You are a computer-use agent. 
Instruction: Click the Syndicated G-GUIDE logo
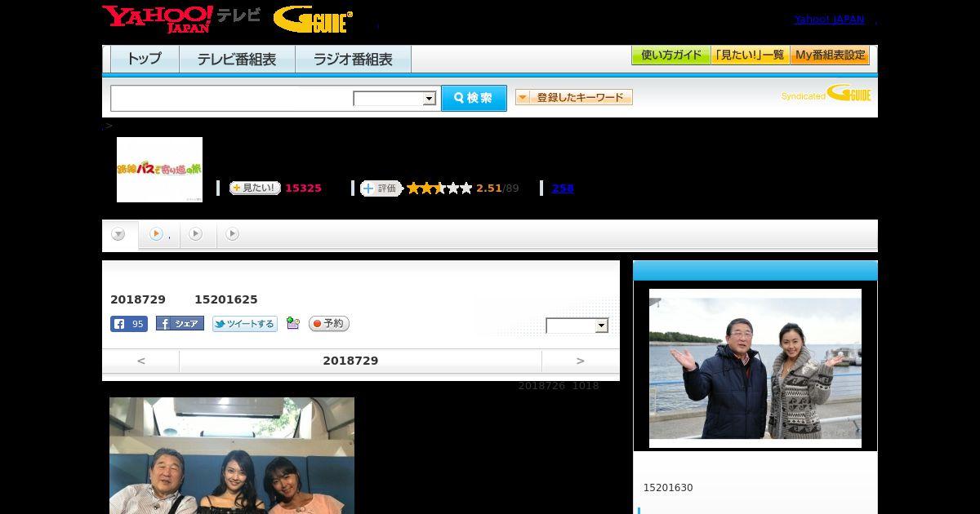[x=826, y=94]
